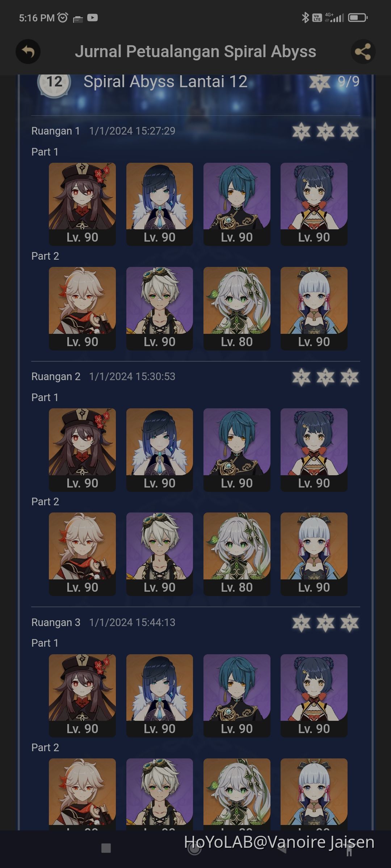
Task: Select Yelan portrait in Ruangan 1 Part 1
Action: pos(159,204)
